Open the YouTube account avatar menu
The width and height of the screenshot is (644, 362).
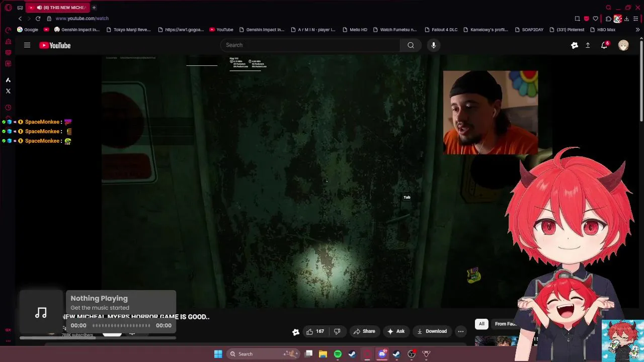point(623,45)
